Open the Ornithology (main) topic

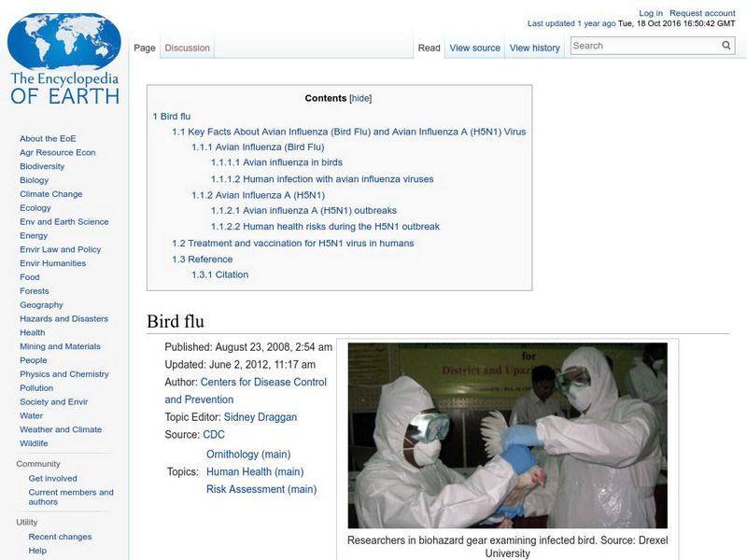point(247,455)
